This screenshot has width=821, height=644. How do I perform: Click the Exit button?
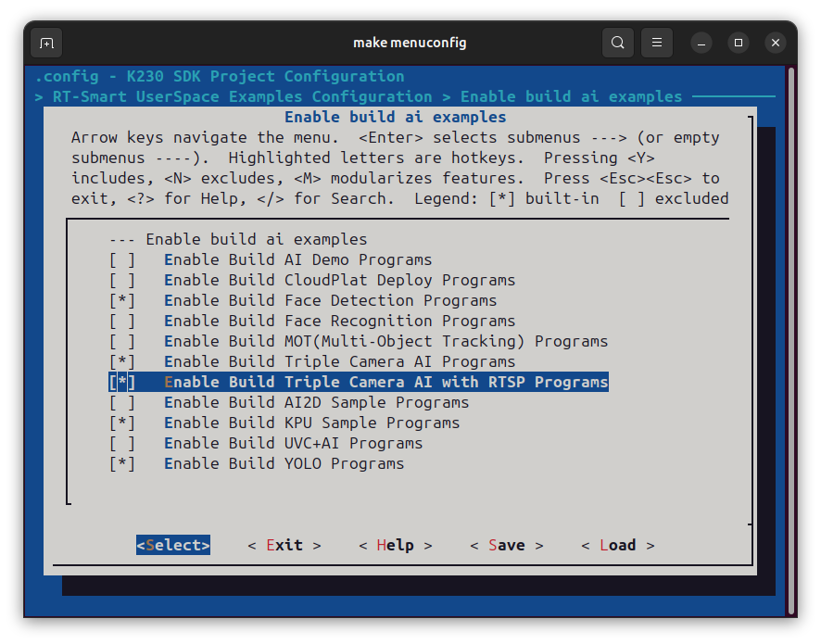click(x=284, y=545)
